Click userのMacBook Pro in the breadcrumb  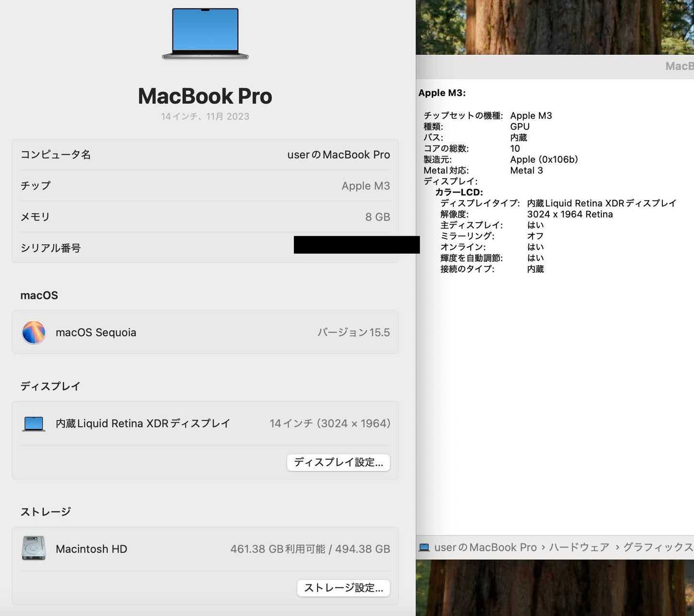[x=485, y=547]
